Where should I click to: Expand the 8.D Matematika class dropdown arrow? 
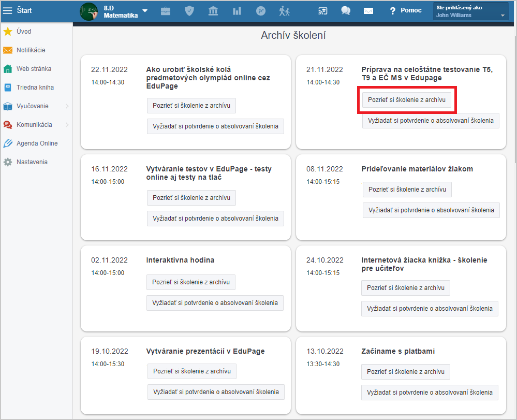pyautogui.click(x=145, y=11)
